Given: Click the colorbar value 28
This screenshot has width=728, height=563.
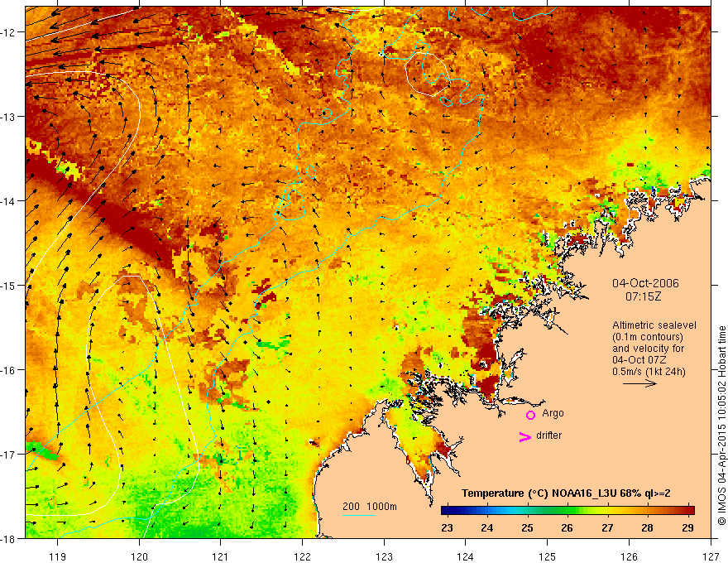Looking at the screenshot, I should click(x=647, y=527).
